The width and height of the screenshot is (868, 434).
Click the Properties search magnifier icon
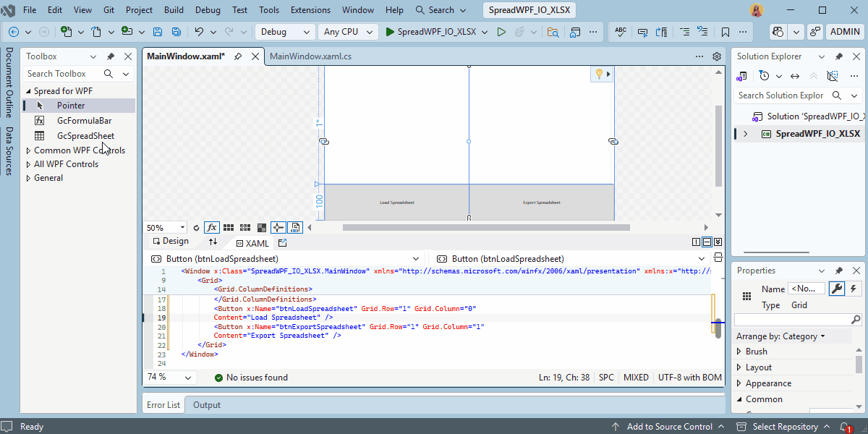[x=856, y=320]
